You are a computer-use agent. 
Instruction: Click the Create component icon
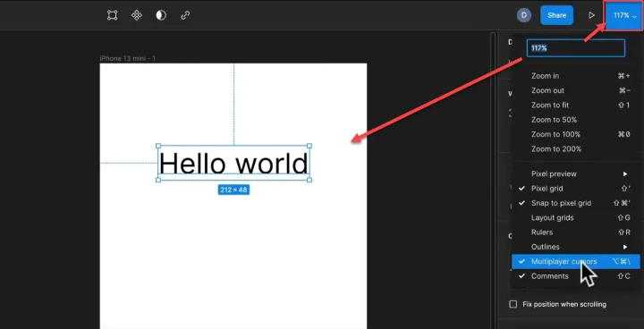click(136, 15)
